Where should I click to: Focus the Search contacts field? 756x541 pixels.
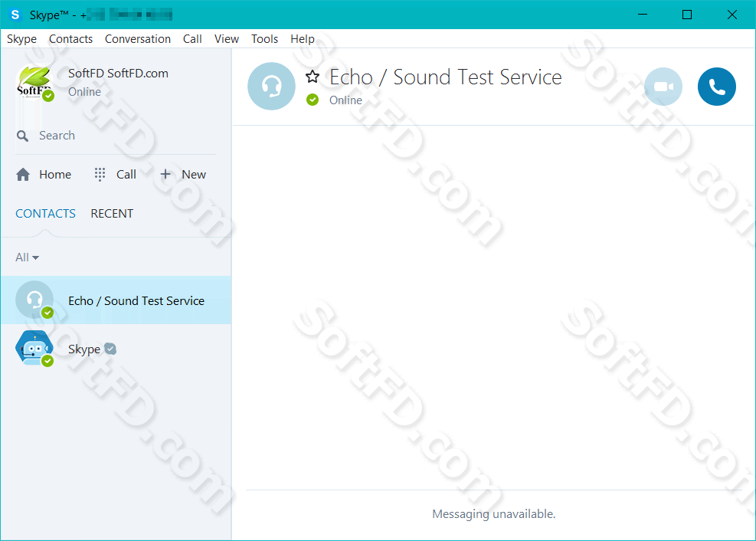click(x=116, y=136)
